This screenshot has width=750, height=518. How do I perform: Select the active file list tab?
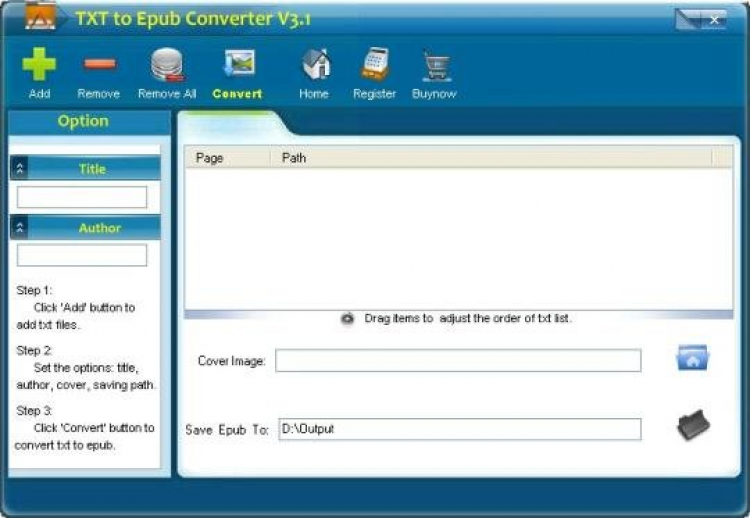pos(232,123)
